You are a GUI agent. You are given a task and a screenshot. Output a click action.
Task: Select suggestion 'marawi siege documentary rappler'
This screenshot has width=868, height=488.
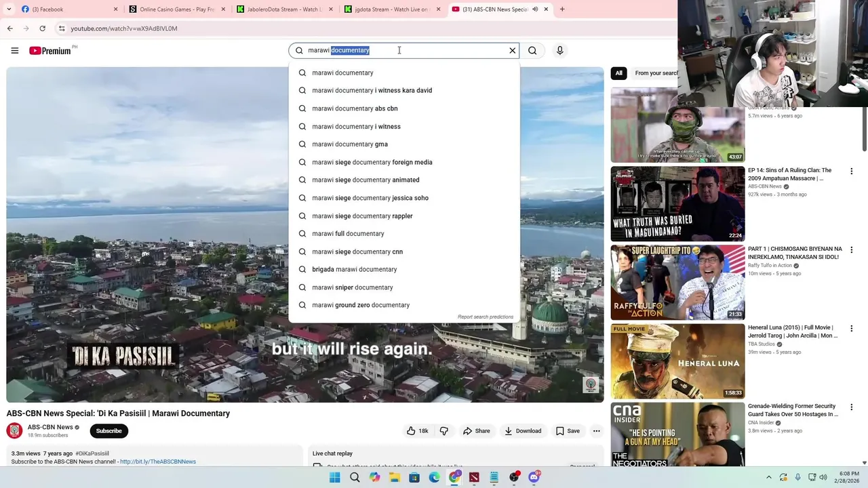tap(404, 216)
